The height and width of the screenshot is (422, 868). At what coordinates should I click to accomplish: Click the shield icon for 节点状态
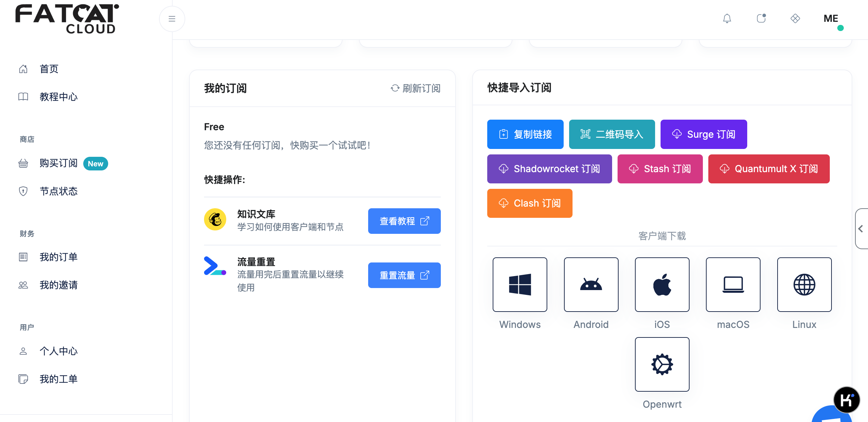click(x=23, y=191)
